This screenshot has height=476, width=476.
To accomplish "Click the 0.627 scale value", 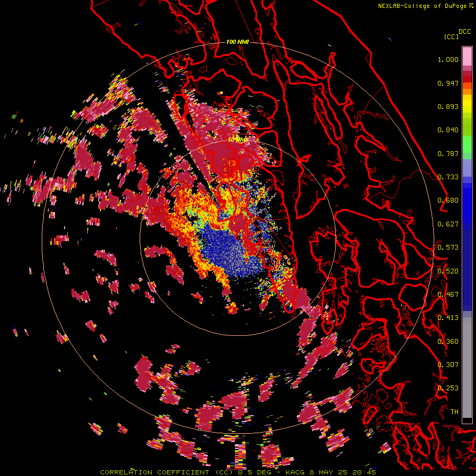I will (448, 224).
